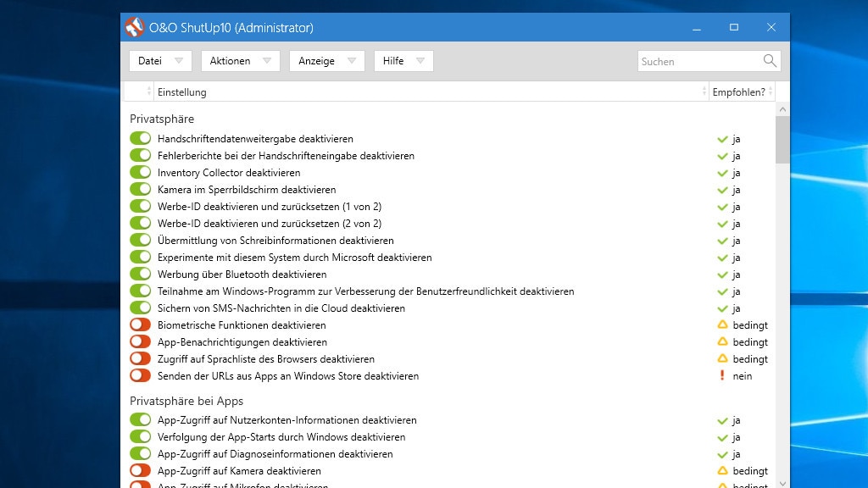Sort by Einstellung column header
The height and width of the screenshot is (488, 868).
click(428, 91)
